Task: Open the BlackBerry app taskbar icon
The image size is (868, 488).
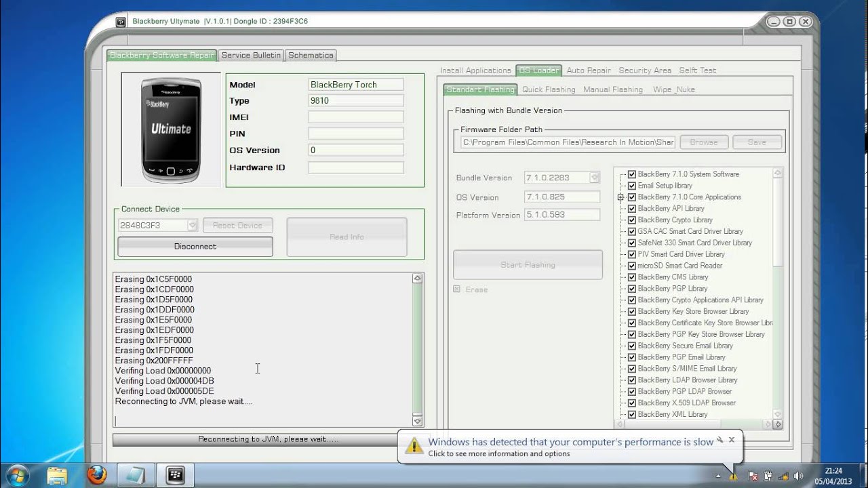Action: click(x=176, y=475)
